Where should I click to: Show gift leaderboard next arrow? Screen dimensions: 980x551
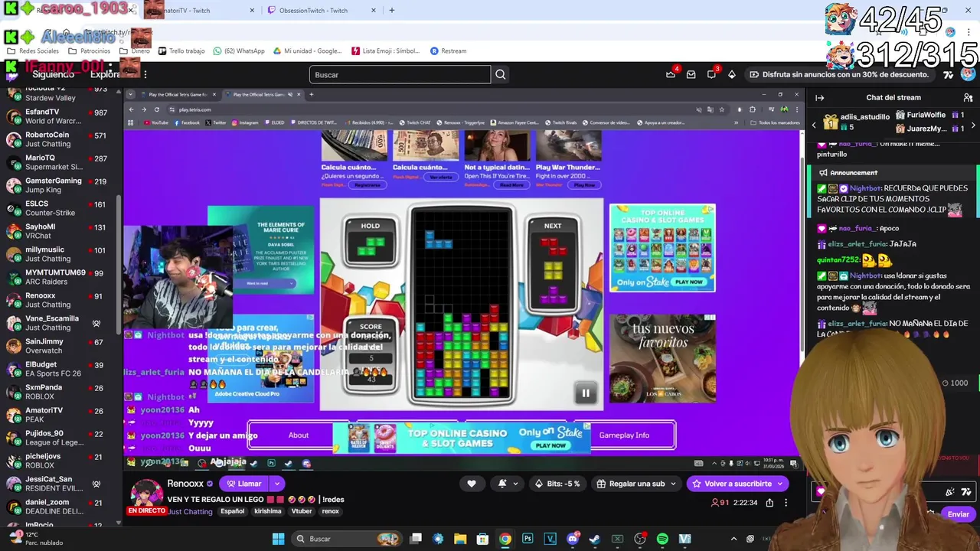[x=973, y=125]
